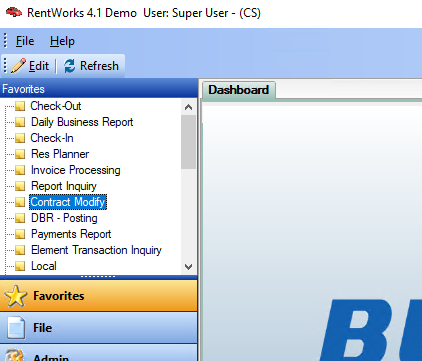Click the document icon on File pane button
This screenshot has height=361, width=422.
pyautogui.click(x=16, y=328)
